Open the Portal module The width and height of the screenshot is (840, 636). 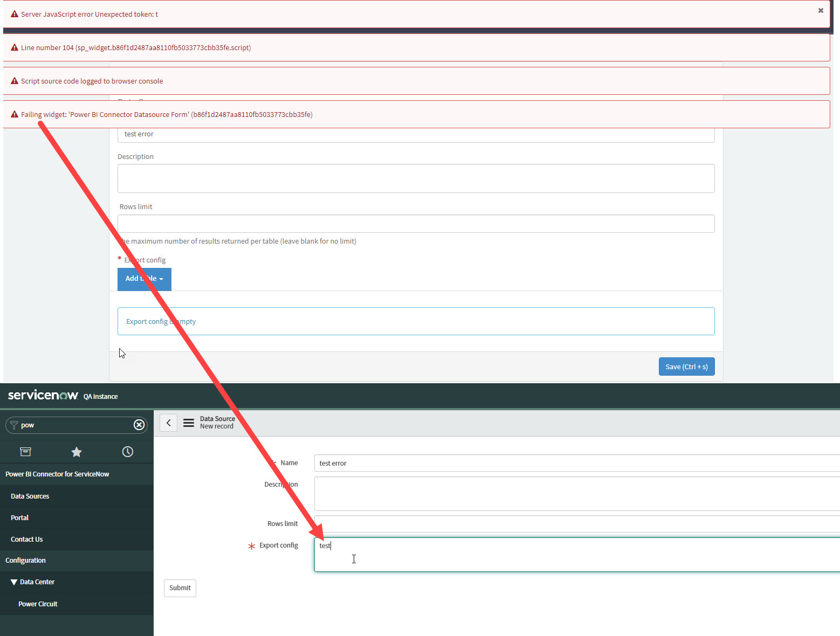tap(20, 517)
